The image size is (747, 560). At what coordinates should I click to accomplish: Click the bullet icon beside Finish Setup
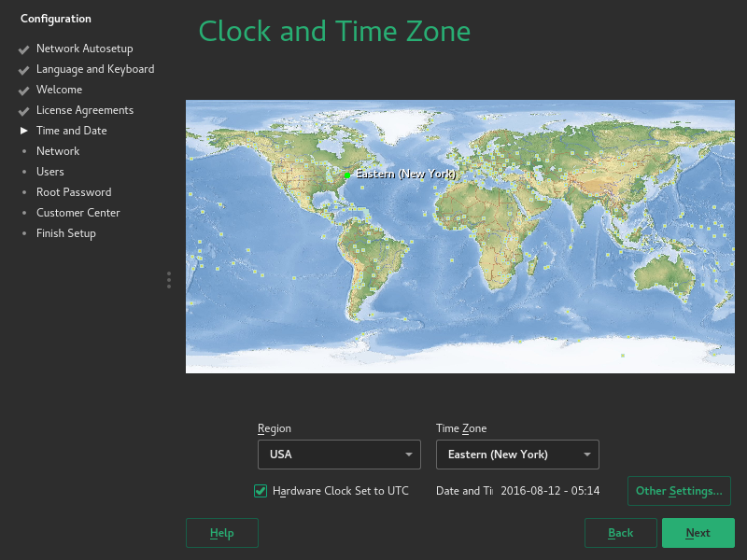[23, 233]
